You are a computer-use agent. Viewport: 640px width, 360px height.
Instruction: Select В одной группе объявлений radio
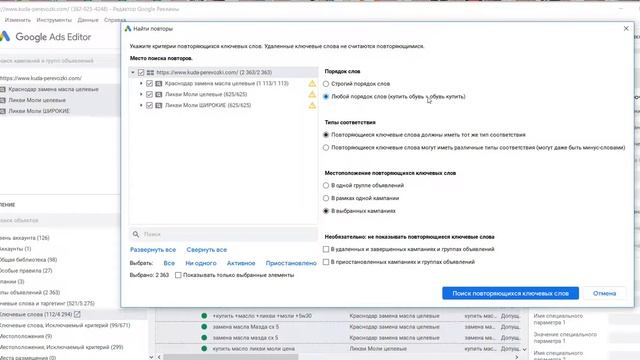pyautogui.click(x=326, y=185)
